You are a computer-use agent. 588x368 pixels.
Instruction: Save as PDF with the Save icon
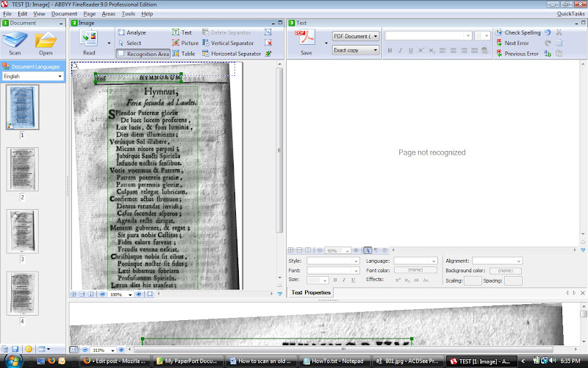[306, 43]
